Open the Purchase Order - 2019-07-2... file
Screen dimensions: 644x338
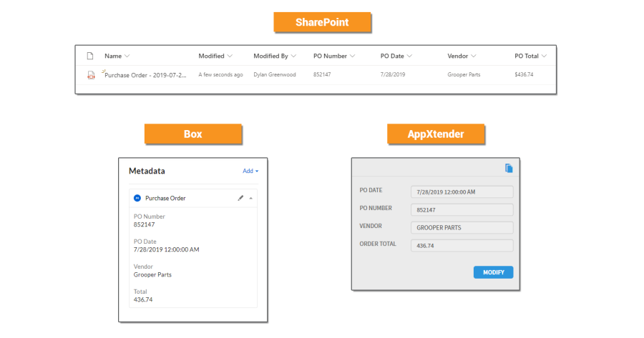[145, 75]
